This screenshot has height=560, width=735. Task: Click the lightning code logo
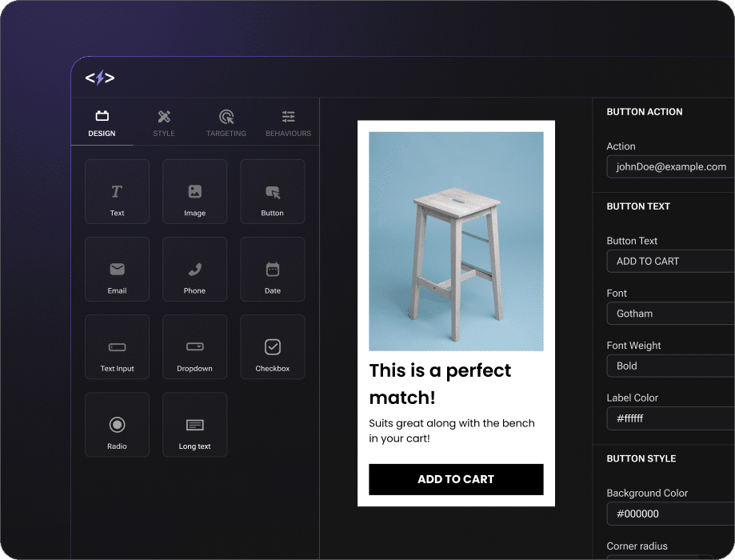(100, 78)
